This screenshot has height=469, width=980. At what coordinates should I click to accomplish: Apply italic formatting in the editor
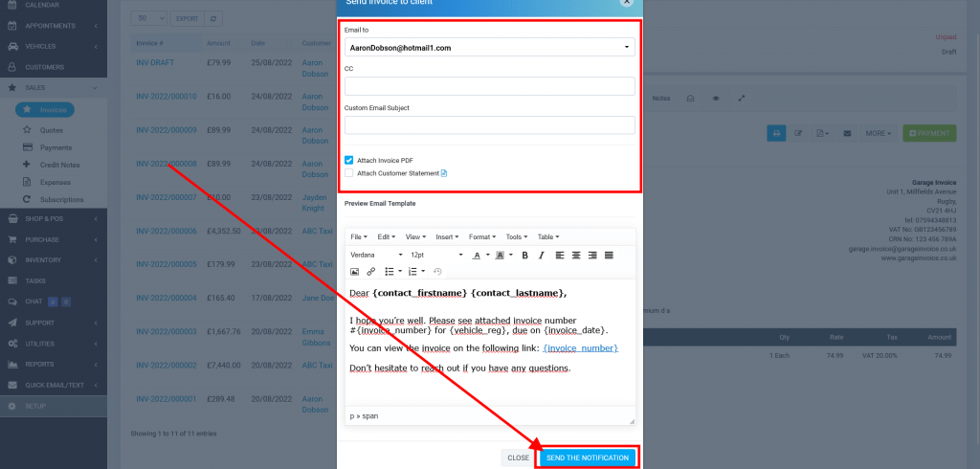pos(541,256)
